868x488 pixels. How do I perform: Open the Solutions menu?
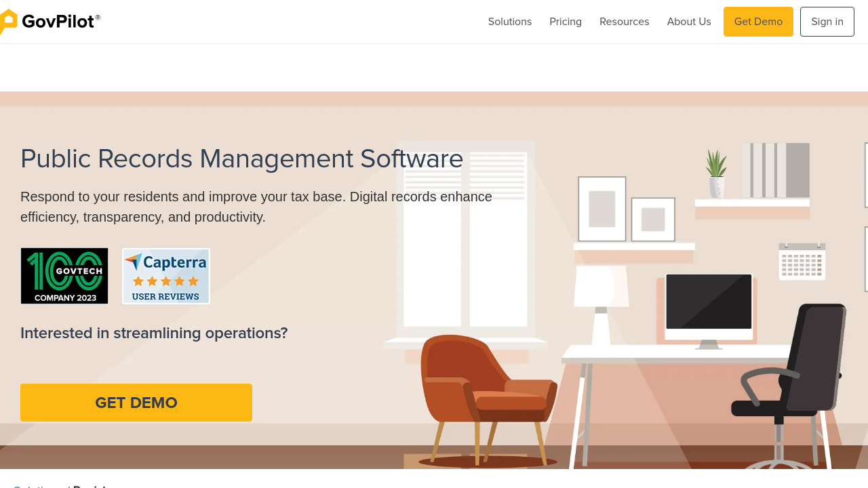pos(509,22)
